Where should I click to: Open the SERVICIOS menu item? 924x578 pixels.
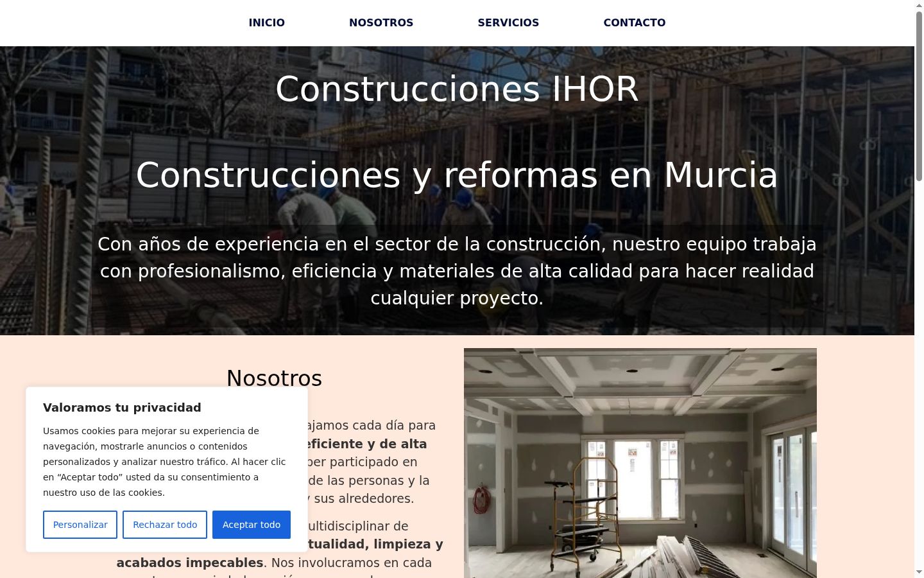(x=508, y=22)
